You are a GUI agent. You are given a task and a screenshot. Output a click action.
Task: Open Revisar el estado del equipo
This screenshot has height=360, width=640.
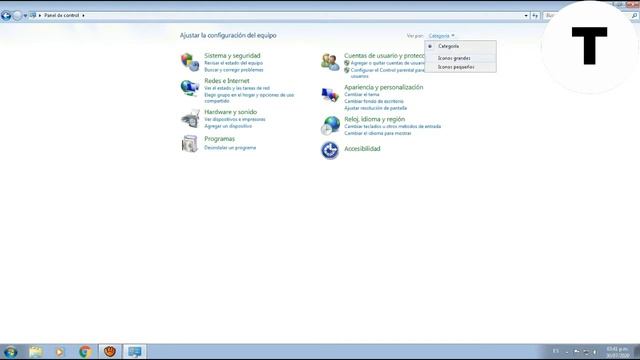[233, 63]
